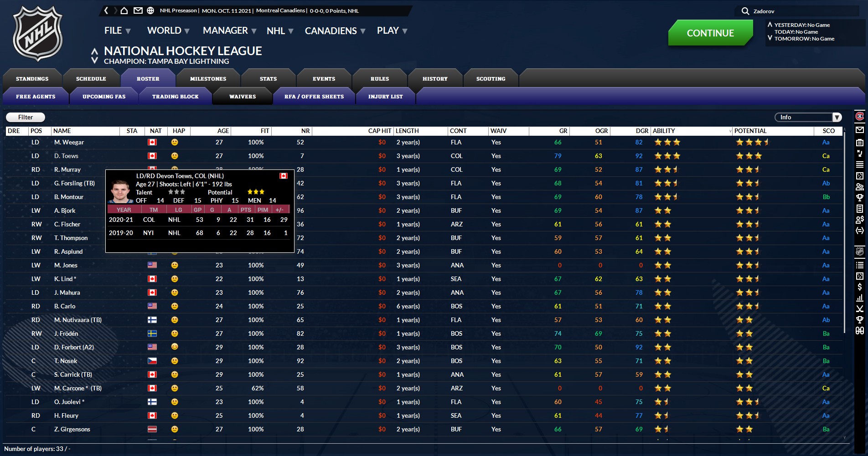Screen dimensions: 868x456
Task: Open the tactics arrow icon in right sidebar
Action: click(860, 154)
